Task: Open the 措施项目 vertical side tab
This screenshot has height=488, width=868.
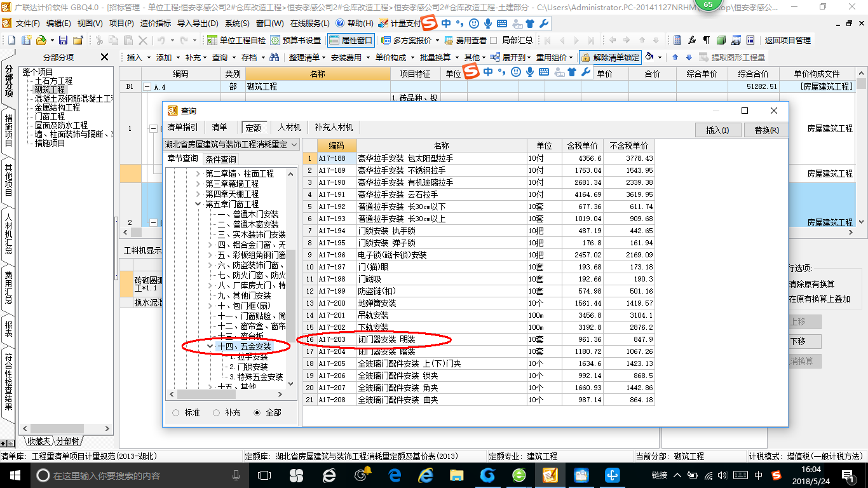Action: (x=8, y=130)
